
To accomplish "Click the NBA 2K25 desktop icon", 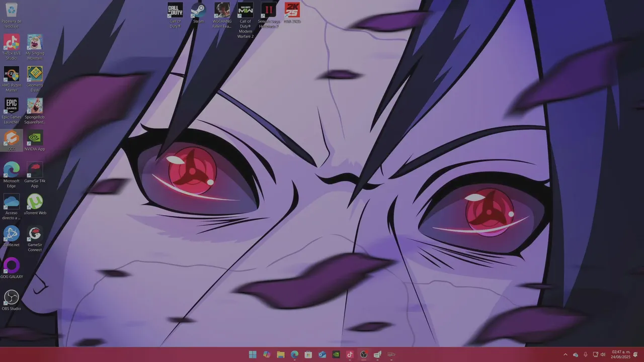I will [x=292, y=13].
